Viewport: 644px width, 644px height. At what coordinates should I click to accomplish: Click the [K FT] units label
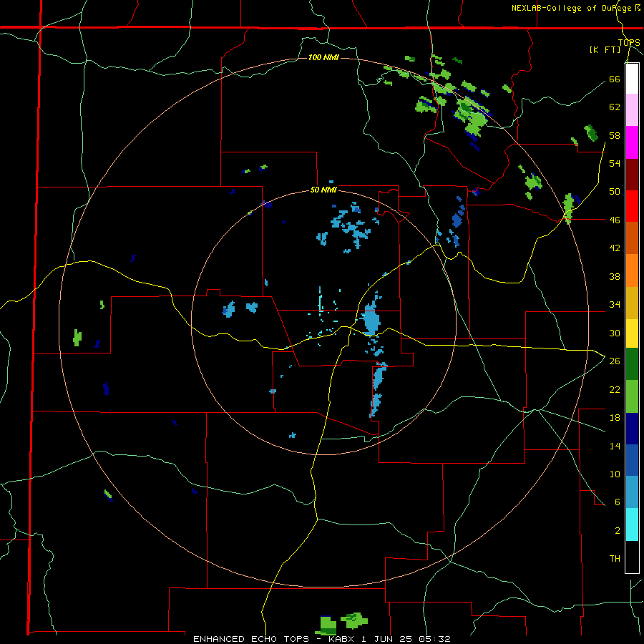[x=605, y=49]
